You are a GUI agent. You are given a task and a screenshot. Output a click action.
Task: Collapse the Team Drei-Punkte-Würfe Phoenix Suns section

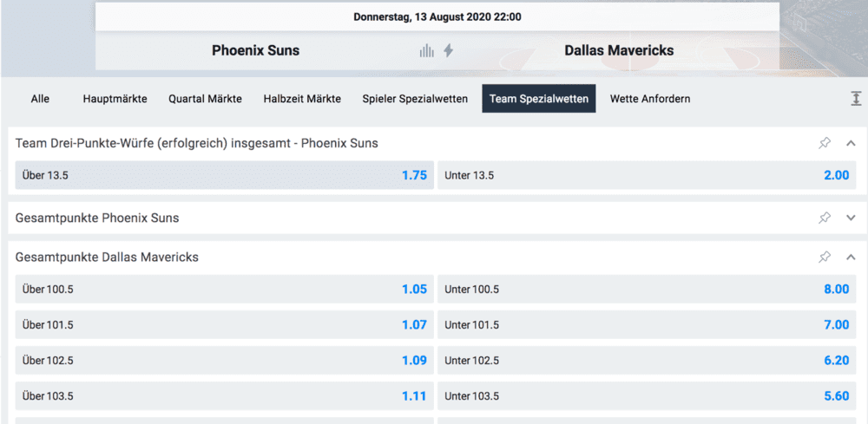(x=852, y=143)
